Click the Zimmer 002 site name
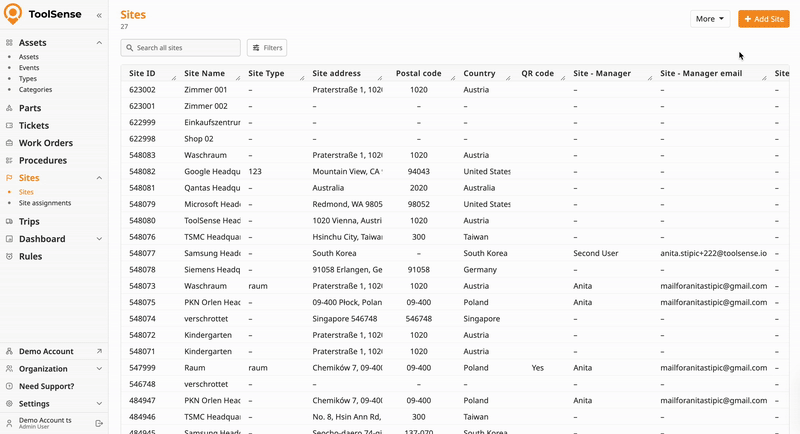This screenshot has height=434, width=800. (206, 106)
